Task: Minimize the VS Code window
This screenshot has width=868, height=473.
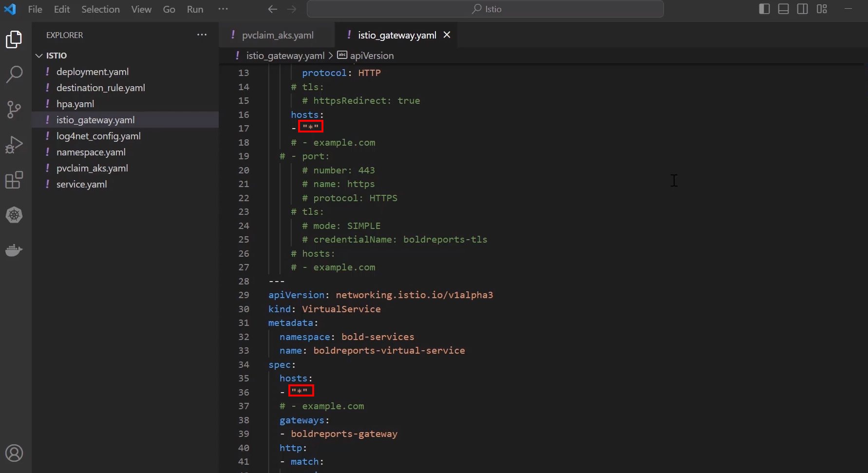Action: (x=848, y=9)
